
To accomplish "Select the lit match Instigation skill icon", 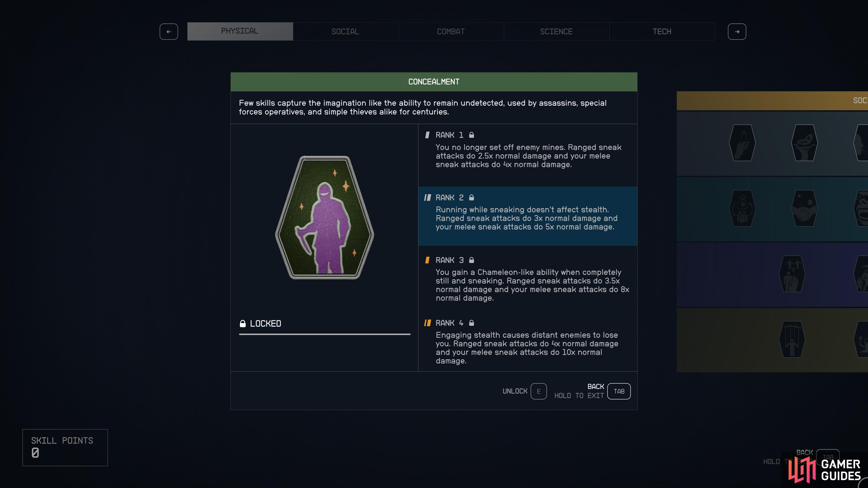I will (792, 274).
